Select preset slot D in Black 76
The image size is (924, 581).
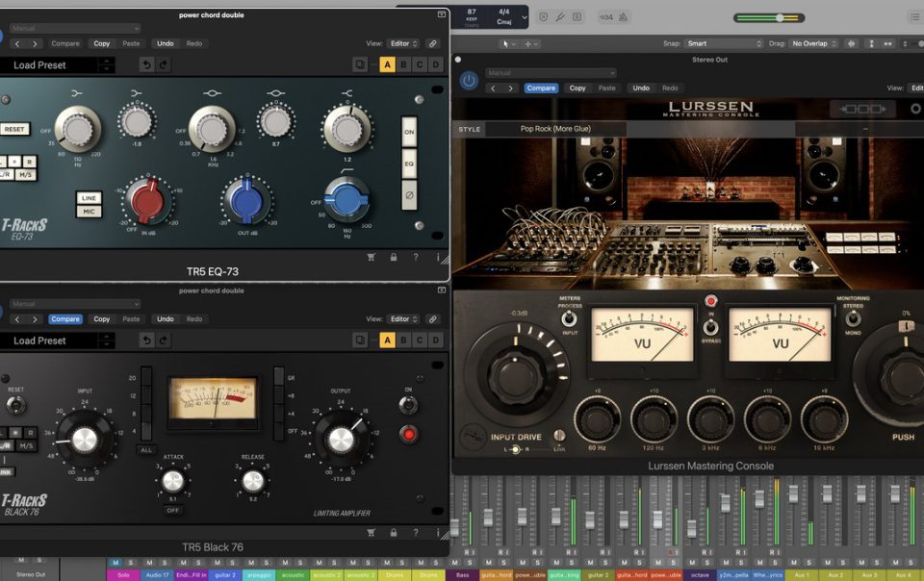click(x=435, y=340)
